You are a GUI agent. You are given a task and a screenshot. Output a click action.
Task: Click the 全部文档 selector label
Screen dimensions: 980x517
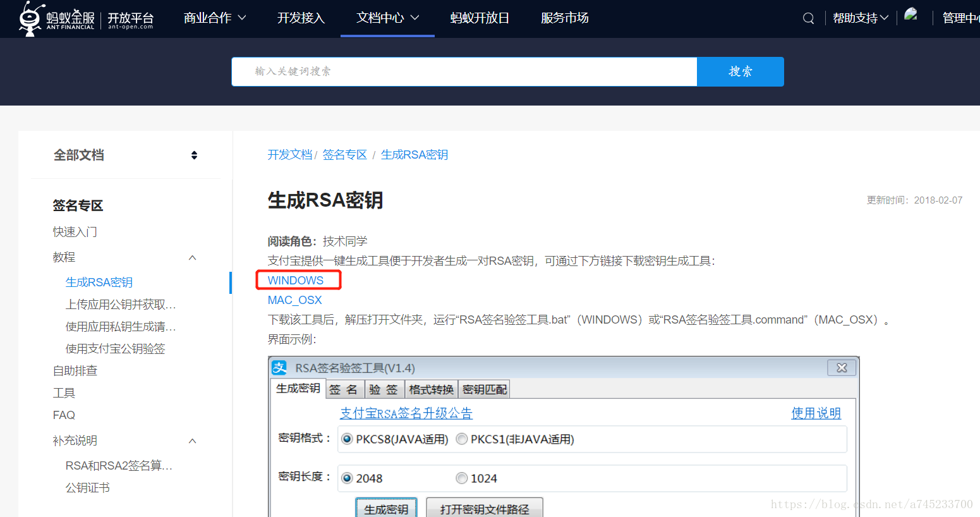point(79,155)
